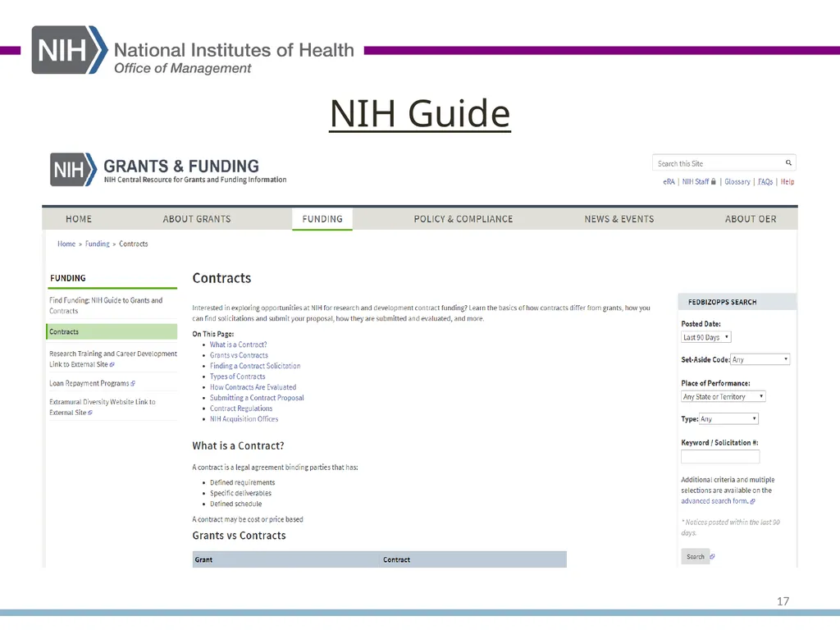This screenshot has width=840, height=630.
Task: Select Contracts in the Funding sidebar
Action: (112, 331)
